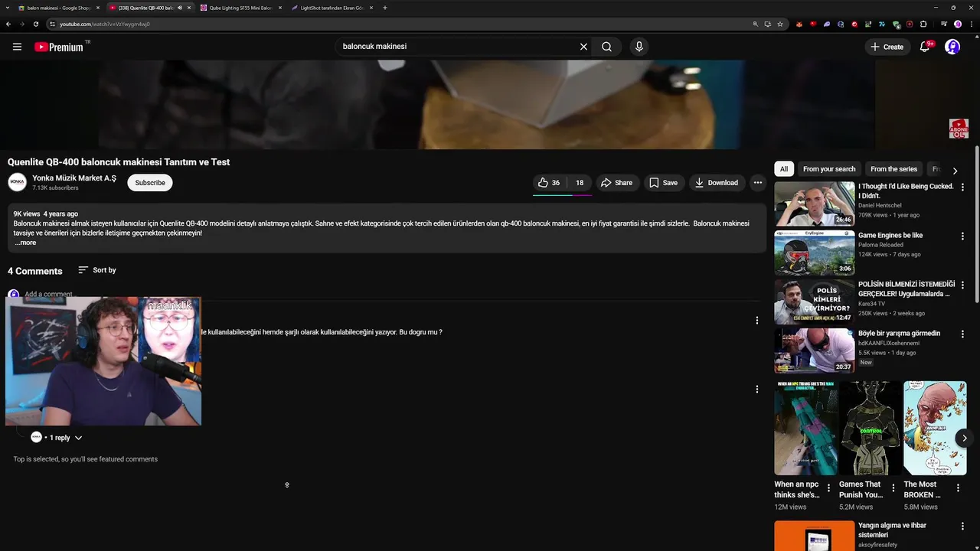
Task: Select From your search chip
Action: 829,169
